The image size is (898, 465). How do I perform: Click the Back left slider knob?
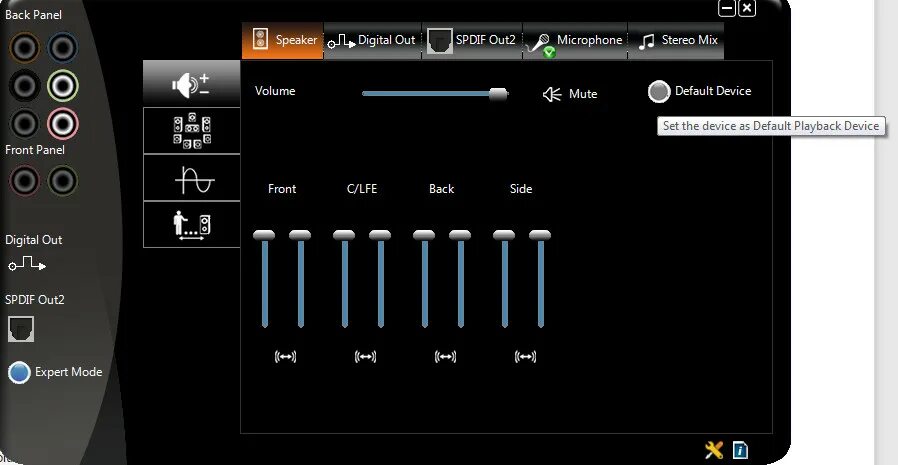click(424, 235)
